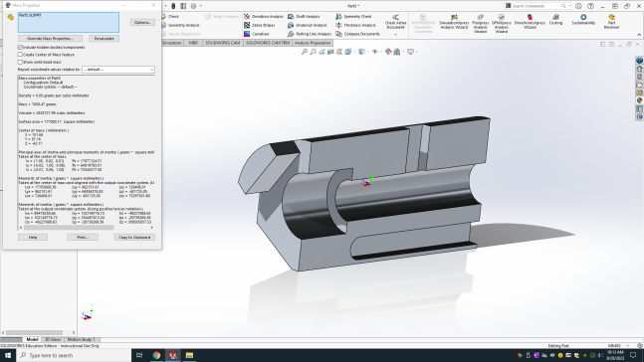Open Parting Line Analysis
This screenshot has width=644, height=362.
click(310, 34)
